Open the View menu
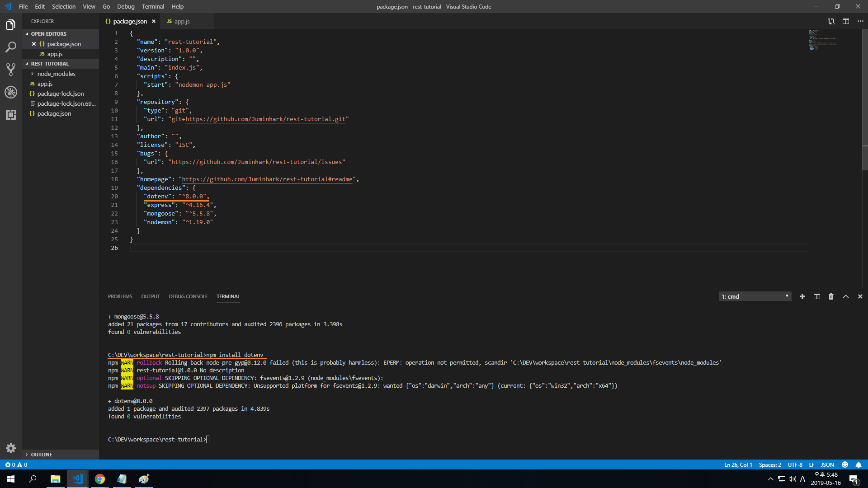 pos(89,6)
